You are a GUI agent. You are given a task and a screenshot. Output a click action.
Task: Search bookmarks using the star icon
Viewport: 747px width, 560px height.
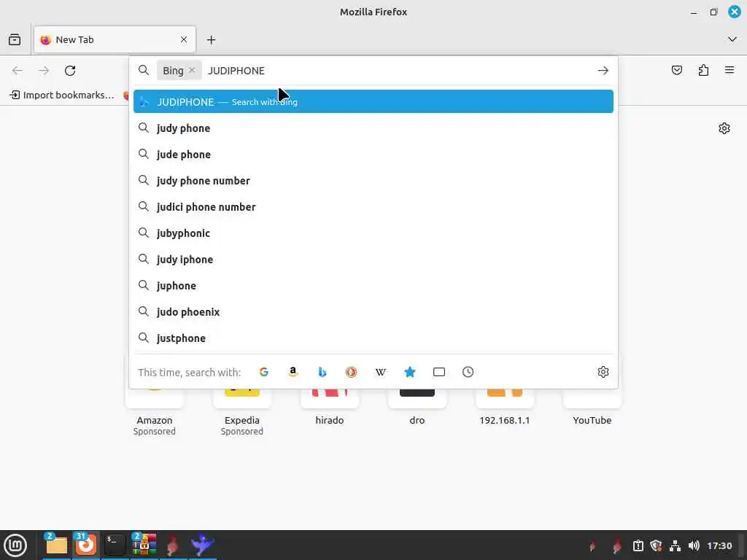click(x=410, y=372)
